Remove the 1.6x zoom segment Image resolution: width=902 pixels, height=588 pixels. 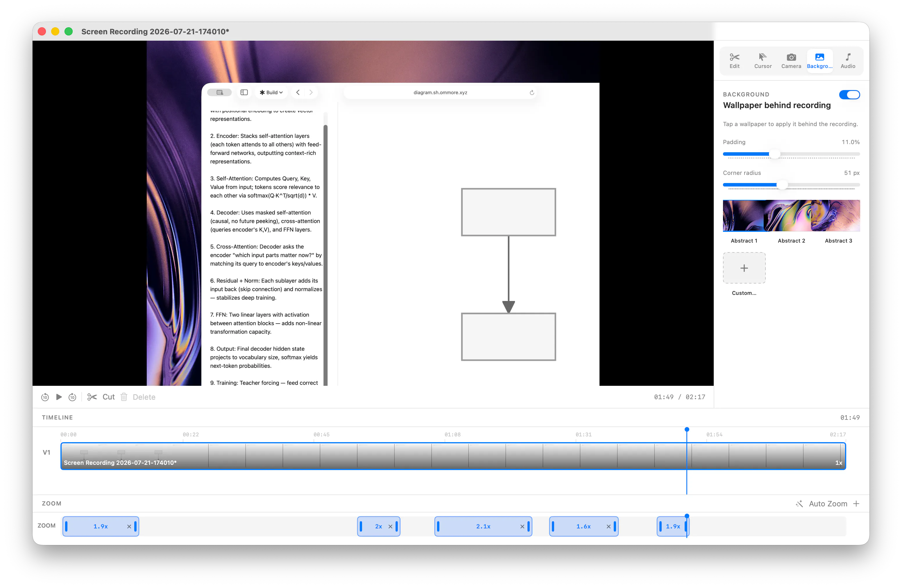click(x=608, y=526)
